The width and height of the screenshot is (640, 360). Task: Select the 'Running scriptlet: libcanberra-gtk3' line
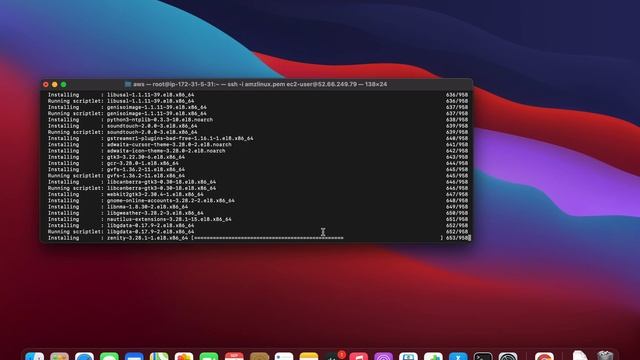click(258, 188)
